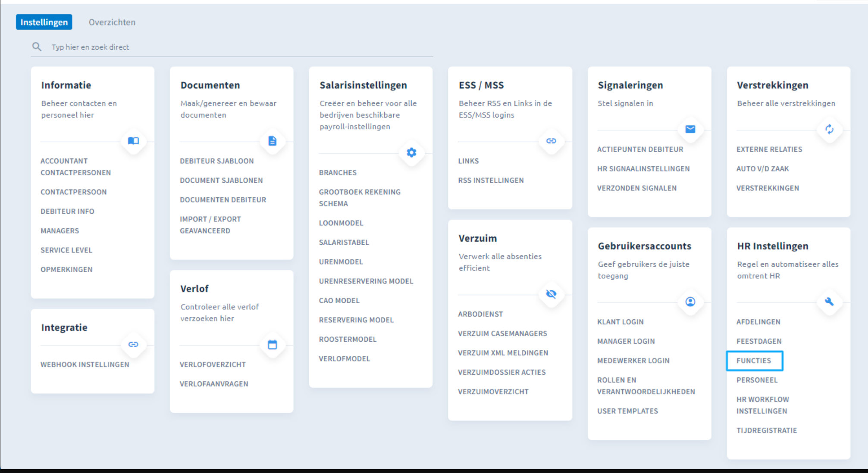Open Debiteur Info

click(x=67, y=211)
